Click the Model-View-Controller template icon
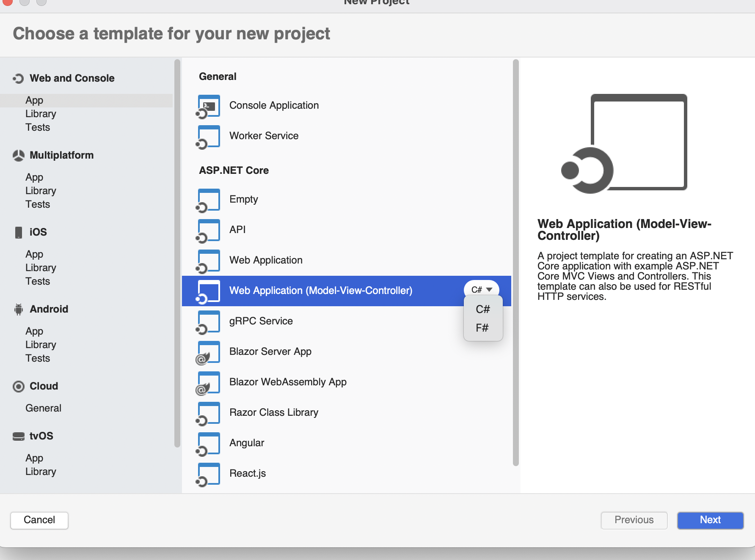 (x=208, y=291)
